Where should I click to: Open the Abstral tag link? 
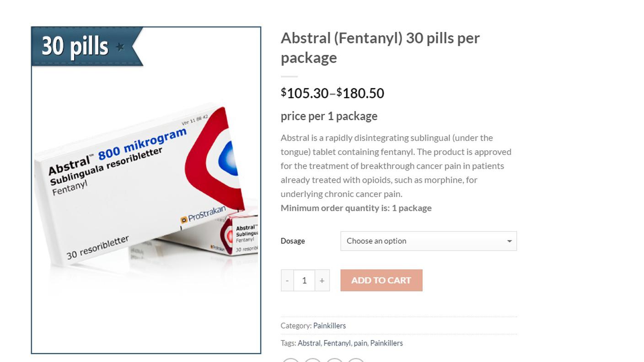coord(309,343)
